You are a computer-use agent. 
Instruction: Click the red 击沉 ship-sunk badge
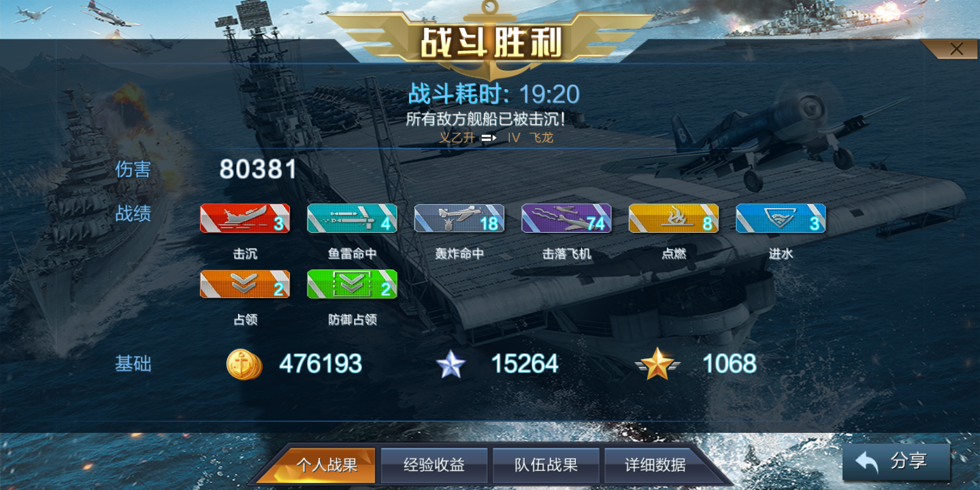click(245, 218)
